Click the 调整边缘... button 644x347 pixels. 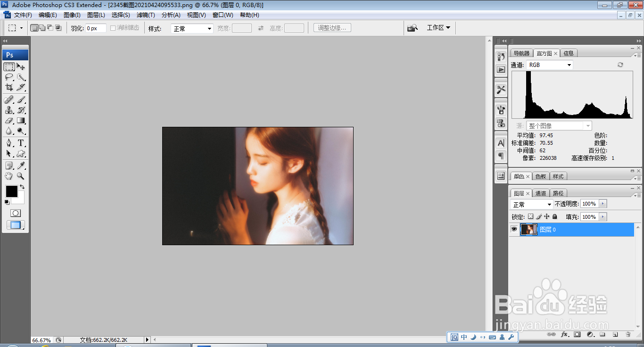pyautogui.click(x=332, y=28)
